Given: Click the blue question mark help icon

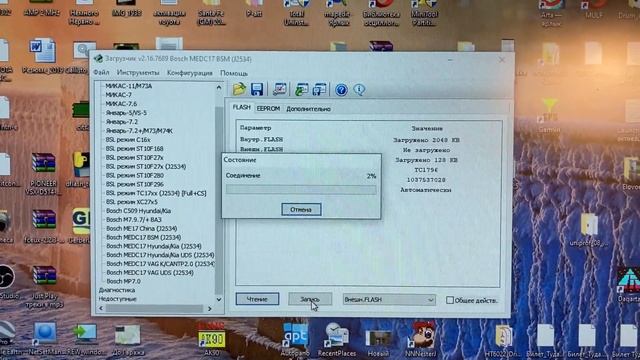Looking at the screenshot, I should coord(341,89).
